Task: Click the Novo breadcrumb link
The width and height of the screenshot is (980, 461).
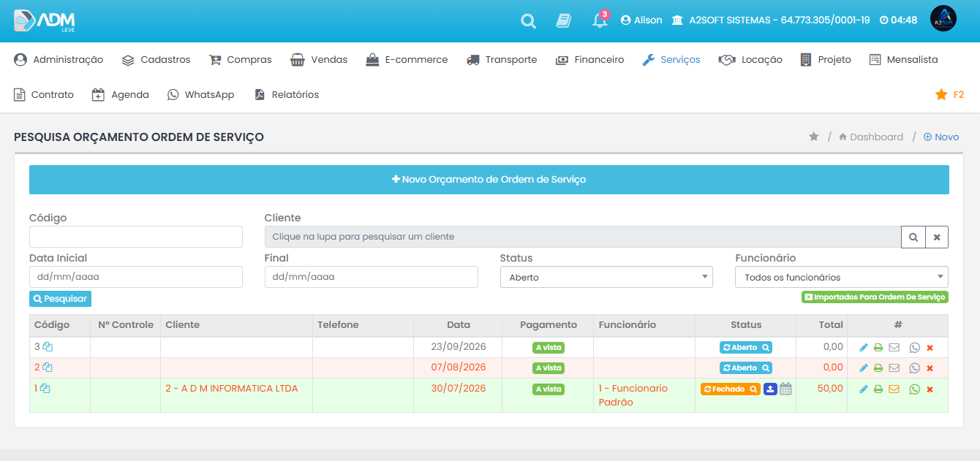Action: 941,137
